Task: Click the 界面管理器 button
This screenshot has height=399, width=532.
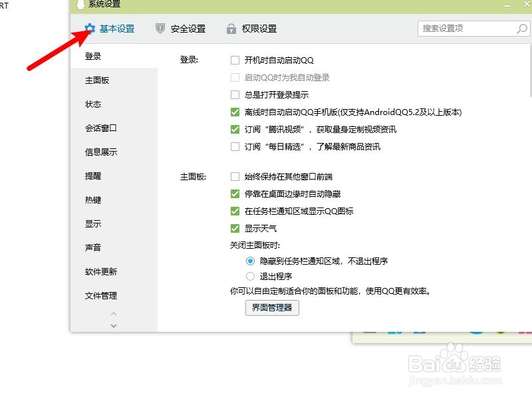Action: pyautogui.click(x=272, y=308)
